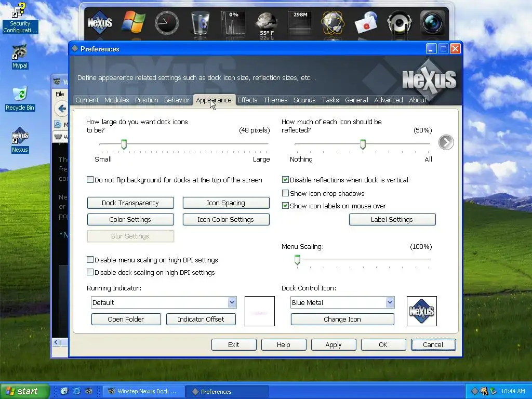
Task: Switch to the Modules tab
Action: coord(117,100)
